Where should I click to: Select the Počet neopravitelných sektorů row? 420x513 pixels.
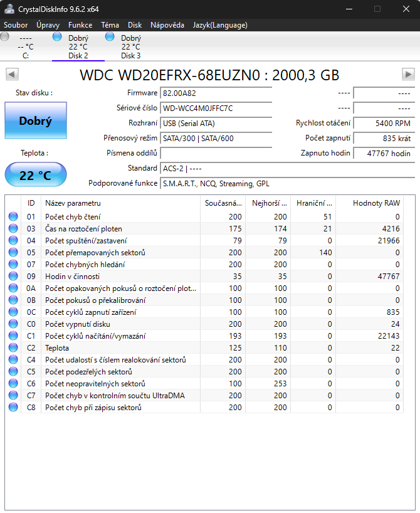click(x=204, y=383)
